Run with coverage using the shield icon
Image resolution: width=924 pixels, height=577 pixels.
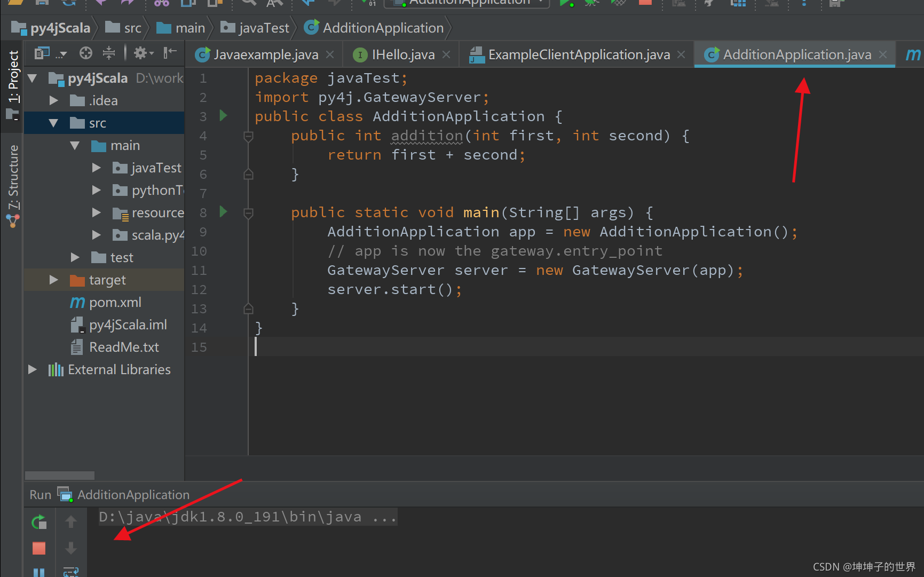pos(618,3)
